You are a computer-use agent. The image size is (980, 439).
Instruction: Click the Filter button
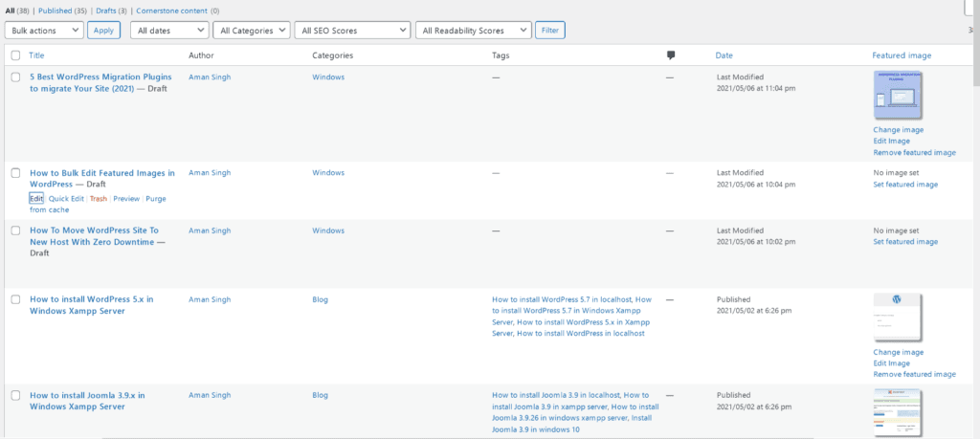tap(550, 30)
